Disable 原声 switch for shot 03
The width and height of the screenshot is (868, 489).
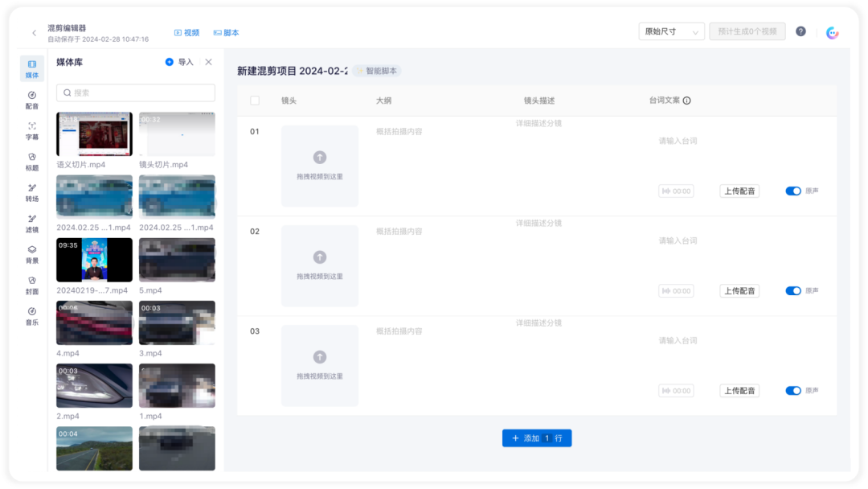point(792,390)
